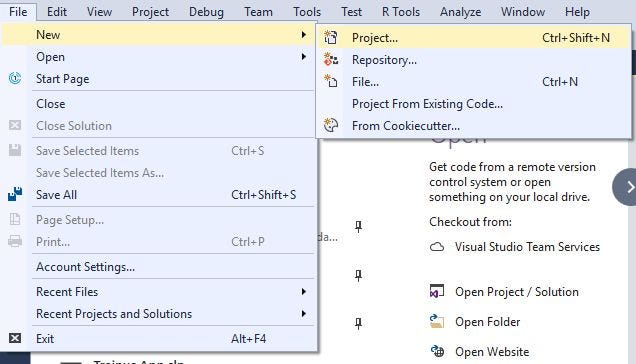636x364 pixels.
Task: Click the Save All floppy disks icon
Action: coord(15,194)
